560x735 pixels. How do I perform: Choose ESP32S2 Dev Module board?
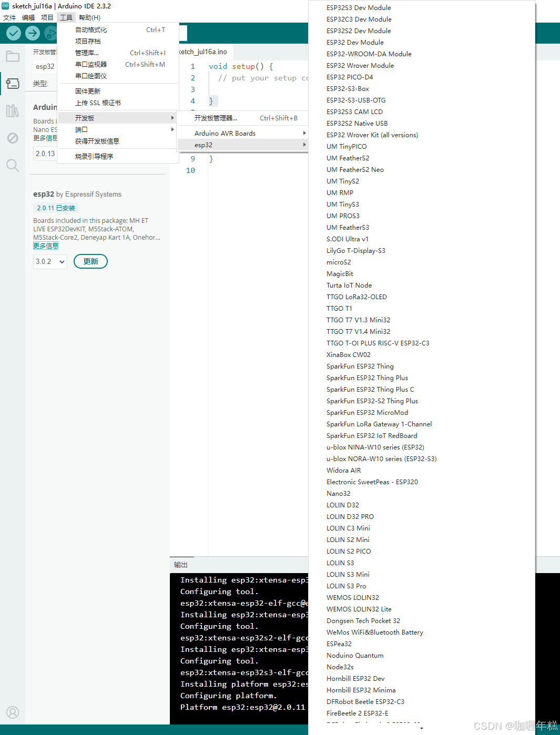(x=422, y=31)
